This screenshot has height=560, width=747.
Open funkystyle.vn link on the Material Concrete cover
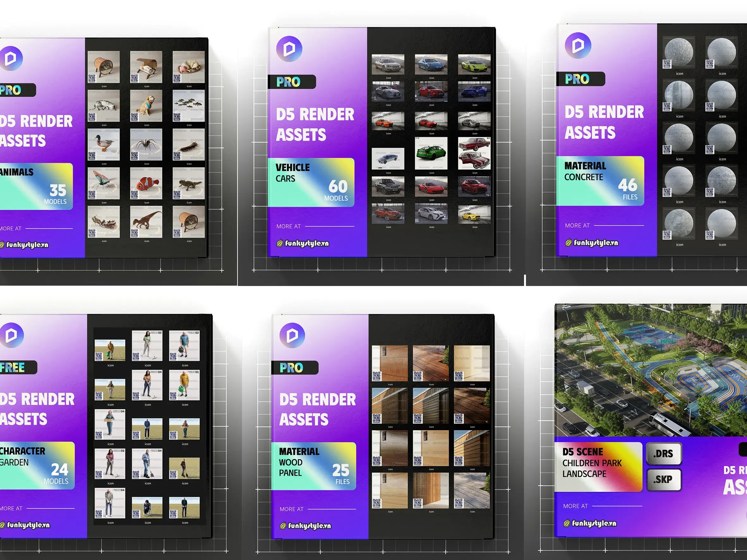coord(592,242)
